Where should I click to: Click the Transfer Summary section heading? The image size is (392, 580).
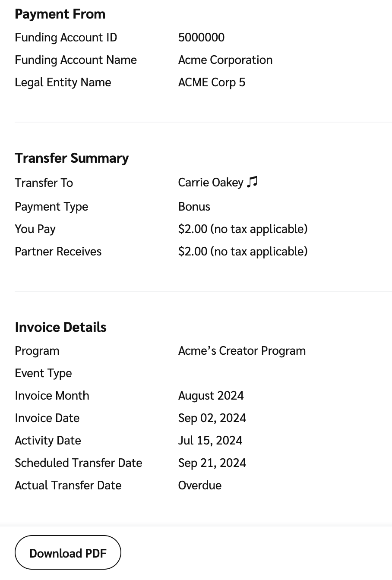pyautogui.click(x=72, y=158)
